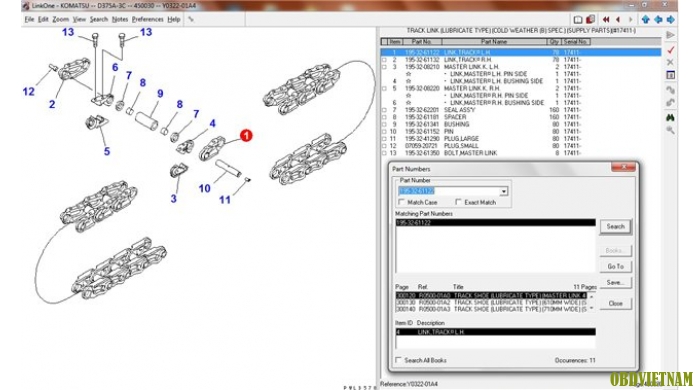Viewport: 700px width, 390px height.
Task: Click the blue right arrow next-page icon
Action: click(x=671, y=20)
